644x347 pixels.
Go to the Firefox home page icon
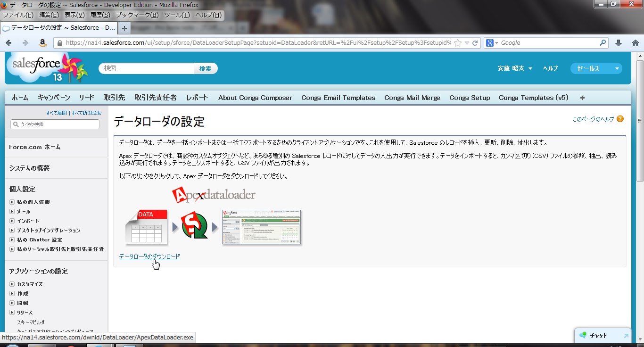click(x=636, y=43)
